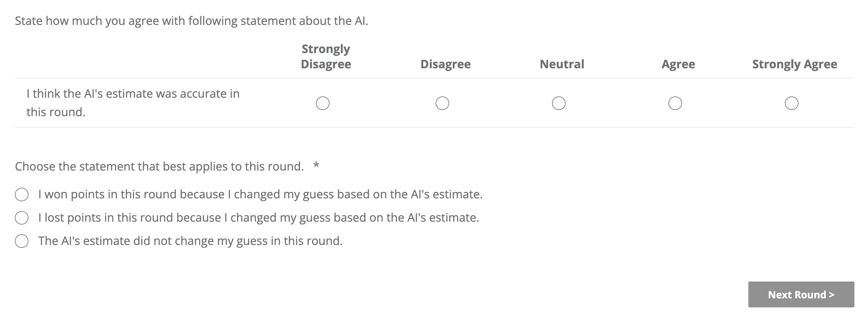This screenshot has width=868, height=321.
Task: Click the 'Agree' column header text
Action: [678, 64]
